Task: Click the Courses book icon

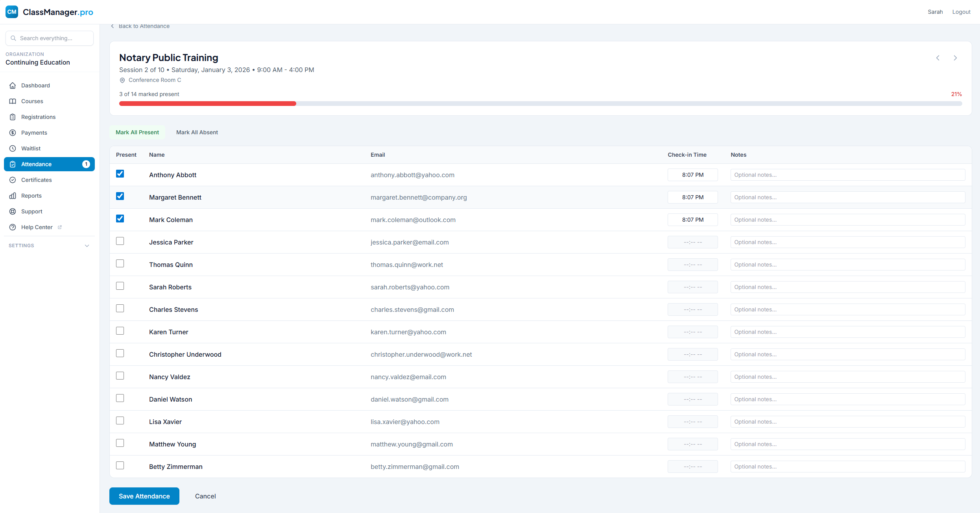Action: click(x=13, y=101)
